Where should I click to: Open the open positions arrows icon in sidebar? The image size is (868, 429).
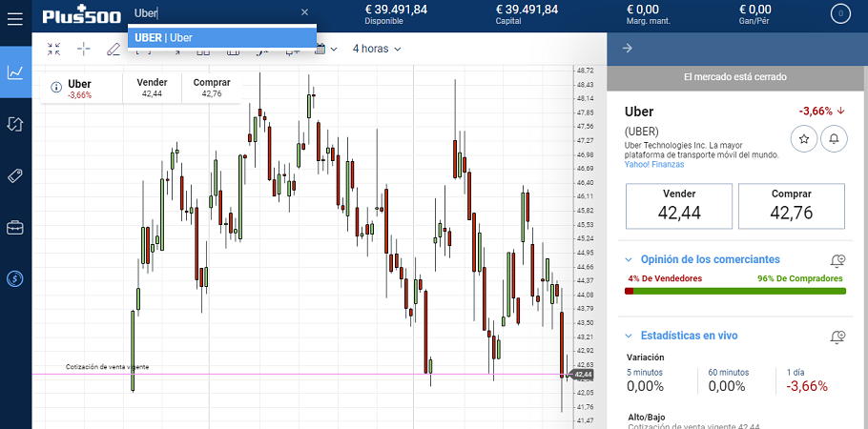(15, 124)
